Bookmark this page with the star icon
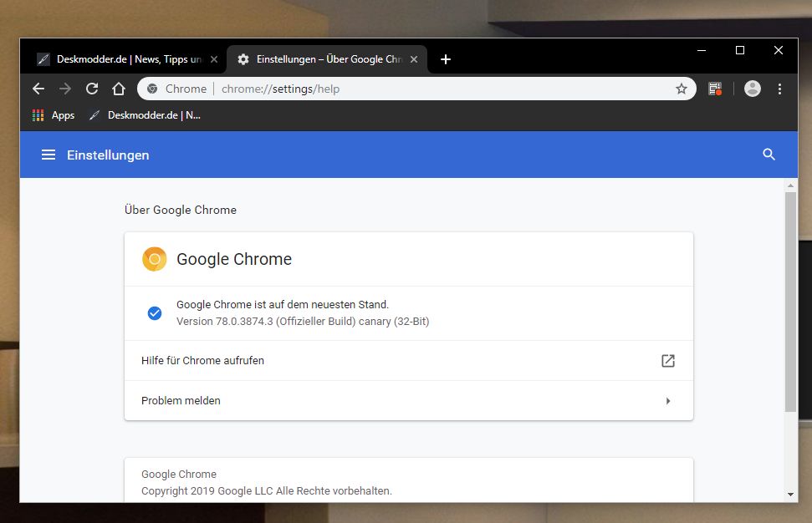This screenshot has height=523, width=812. [682, 89]
